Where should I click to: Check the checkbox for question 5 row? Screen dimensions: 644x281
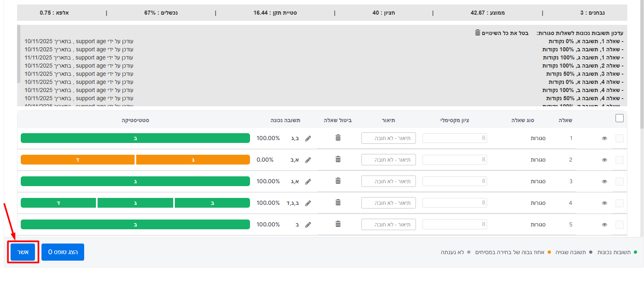click(620, 225)
